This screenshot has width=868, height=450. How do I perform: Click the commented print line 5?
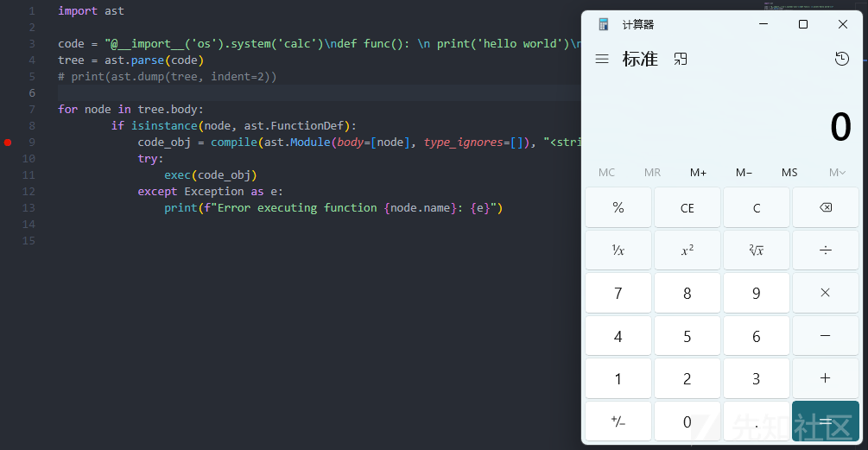coord(168,76)
